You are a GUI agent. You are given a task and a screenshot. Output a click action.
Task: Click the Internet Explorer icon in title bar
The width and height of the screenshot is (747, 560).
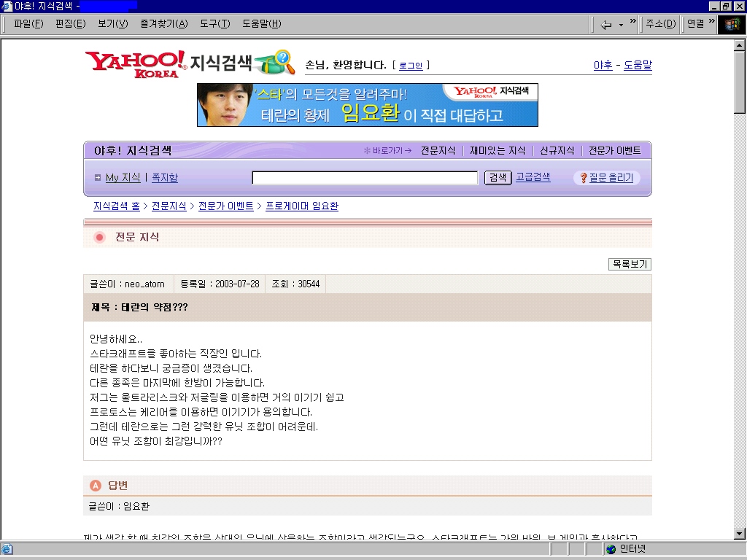click(7, 6)
